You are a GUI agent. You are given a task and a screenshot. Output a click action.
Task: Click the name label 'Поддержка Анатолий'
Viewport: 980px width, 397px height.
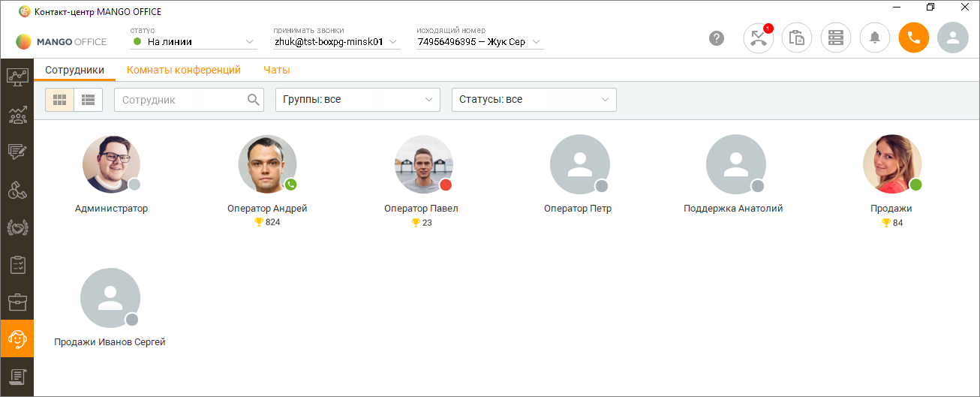click(733, 209)
